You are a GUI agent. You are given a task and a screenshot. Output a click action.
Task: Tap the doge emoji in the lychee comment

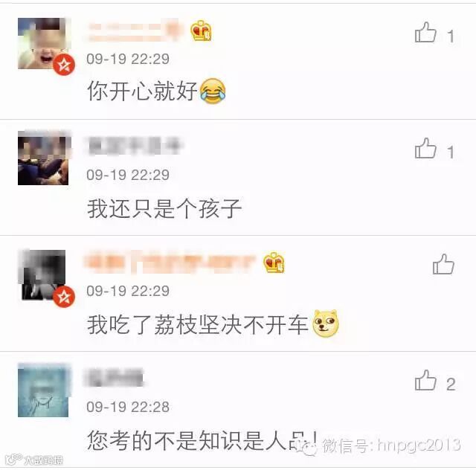point(326,323)
